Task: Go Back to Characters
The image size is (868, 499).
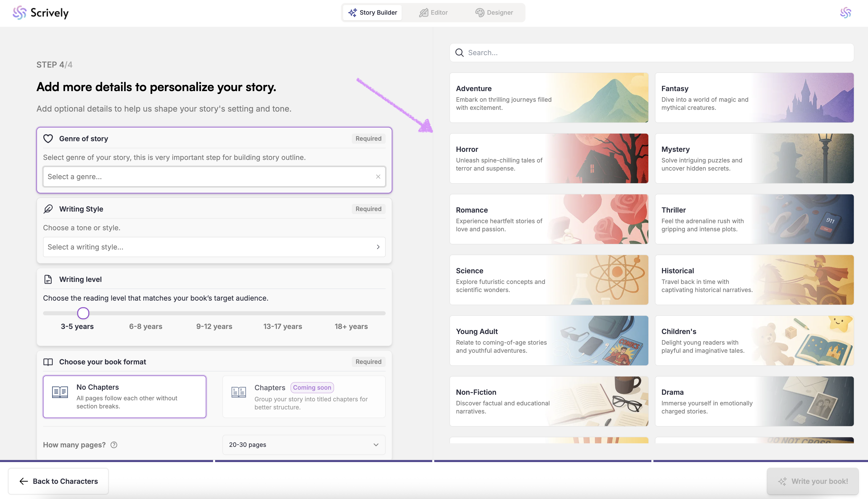Action: click(x=58, y=481)
